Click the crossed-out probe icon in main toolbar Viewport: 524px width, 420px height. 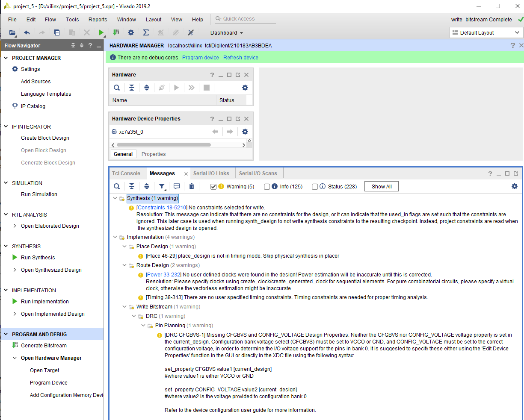191,32
